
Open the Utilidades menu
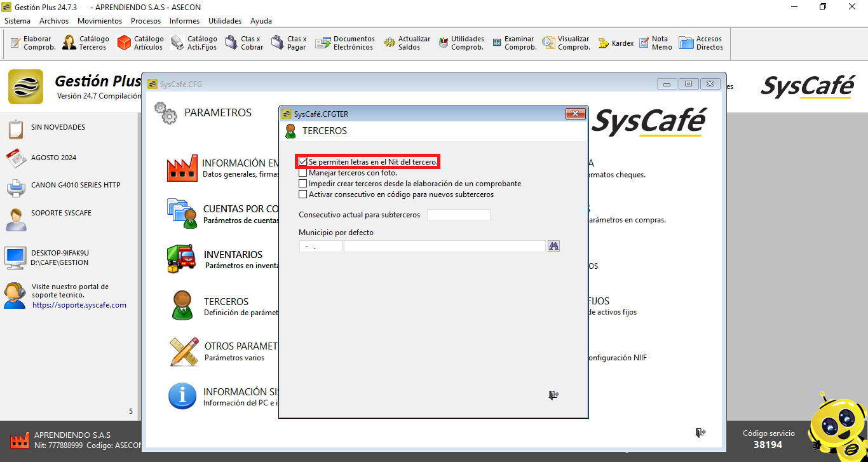pyautogui.click(x=225, y=21)
